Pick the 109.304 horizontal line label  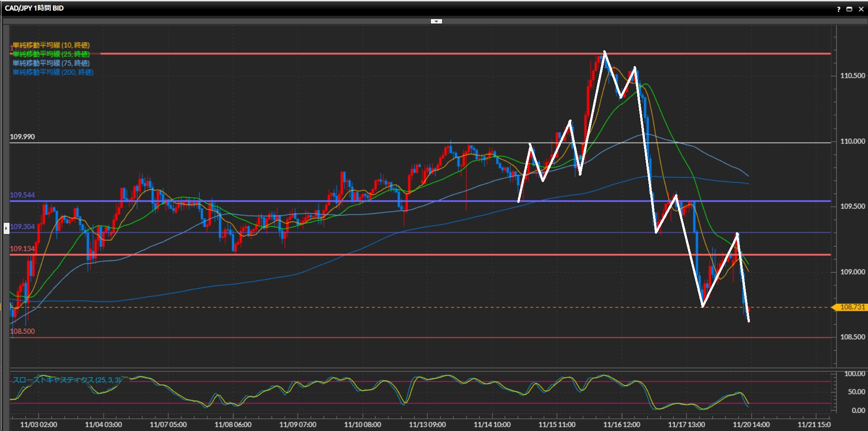tap(22, 227)
